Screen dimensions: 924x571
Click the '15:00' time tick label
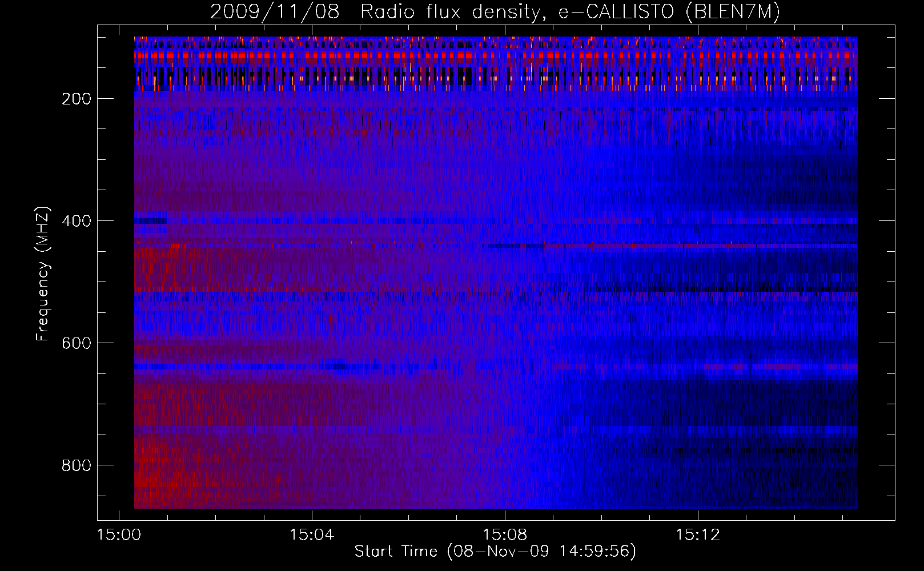(x=119, y=535)
